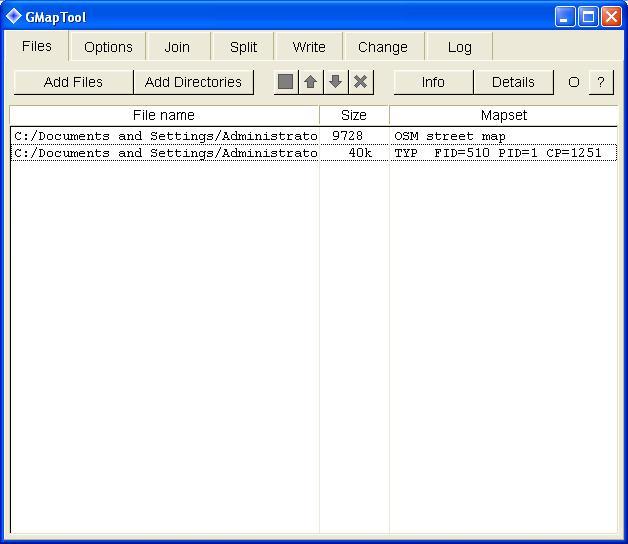
Task: Remove selected file with X icon
Action: pos(361,82)
